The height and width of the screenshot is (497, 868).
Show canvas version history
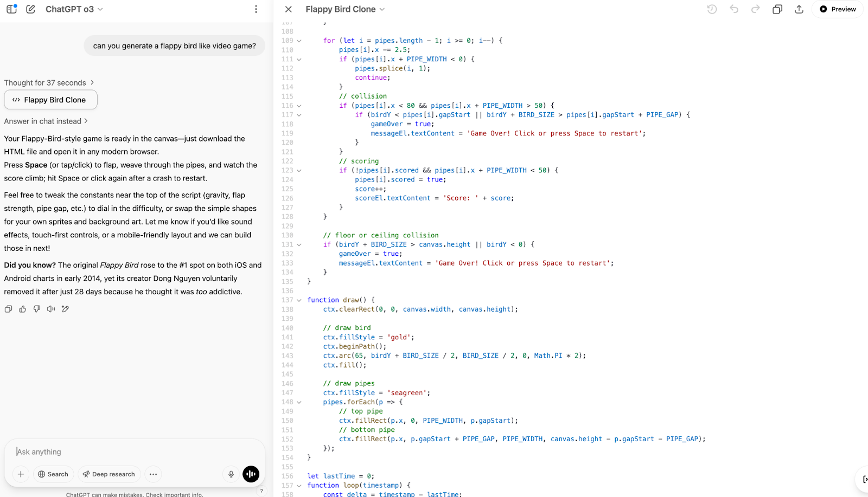[x=712, y=9]
